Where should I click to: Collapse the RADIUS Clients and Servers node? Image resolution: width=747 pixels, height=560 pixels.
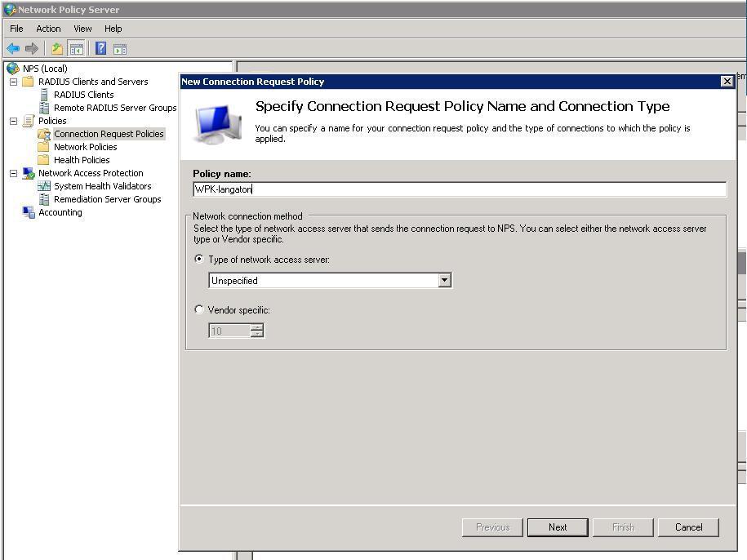(x=13, y=82)
